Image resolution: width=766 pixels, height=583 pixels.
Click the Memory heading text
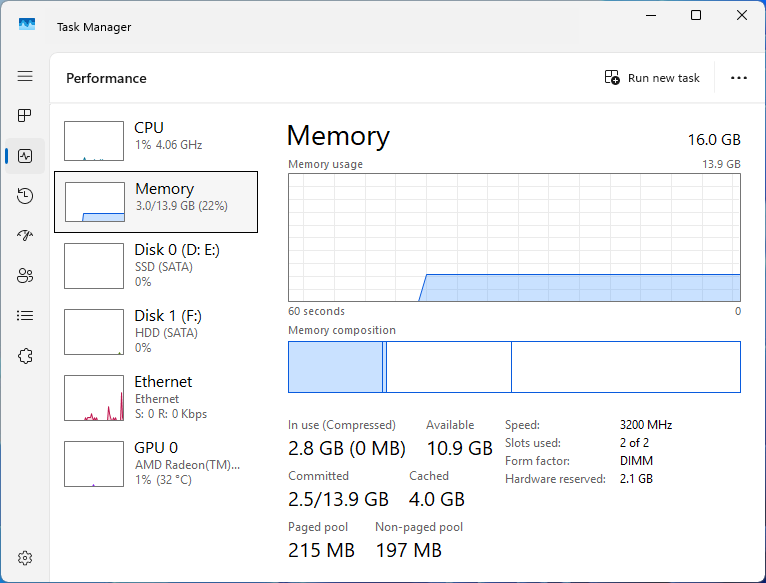click(338, 136)
